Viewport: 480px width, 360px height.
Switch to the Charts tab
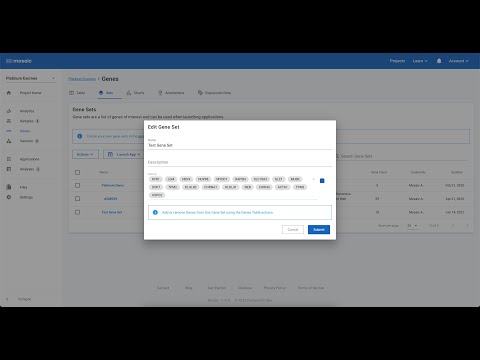tap(135, 93)
